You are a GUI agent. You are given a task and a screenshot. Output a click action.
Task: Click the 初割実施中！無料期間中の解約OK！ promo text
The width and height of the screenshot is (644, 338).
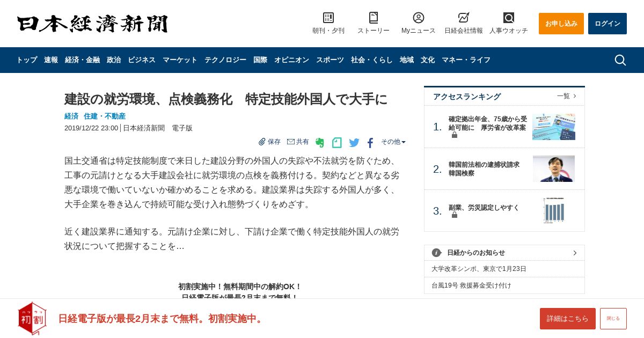point(240,286)
